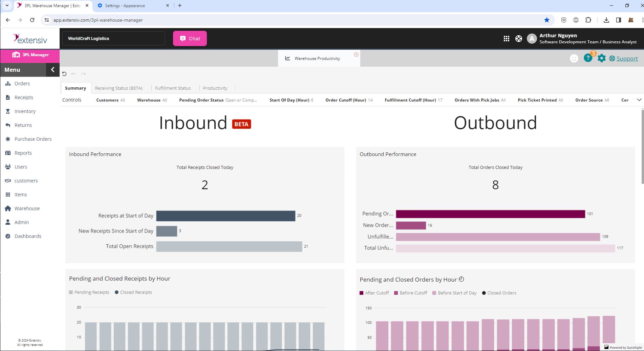Toggle Before Start of Day legend entry
The image size is (644, 351).
coord(454,293)
